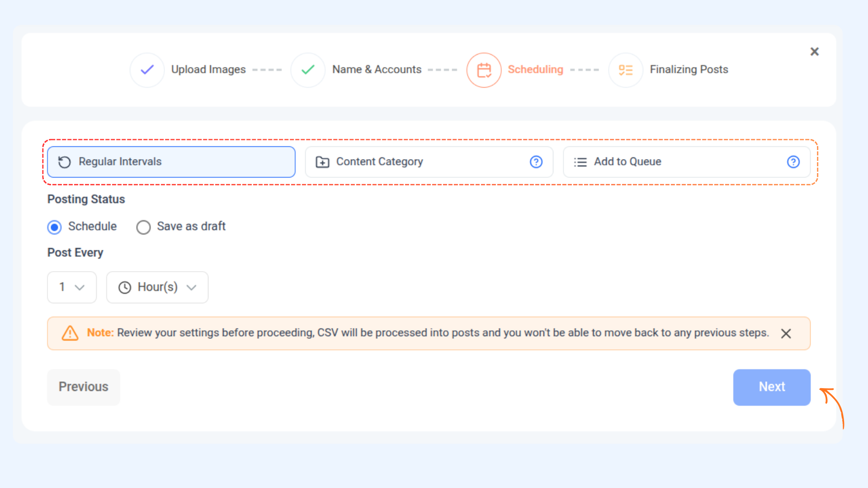Viewport: 868px width, 488px height.
Task: Open the Content Category help question icon
Action: 536,162
